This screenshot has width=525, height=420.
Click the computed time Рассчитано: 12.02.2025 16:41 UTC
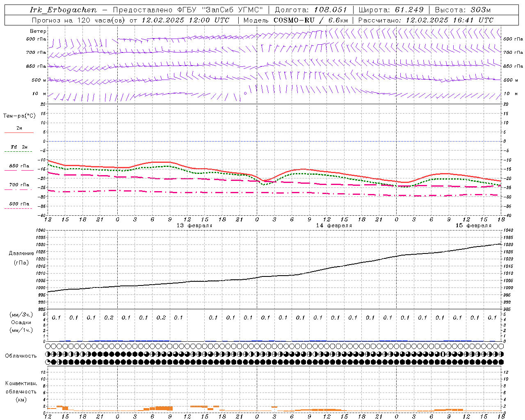point(426,20)
